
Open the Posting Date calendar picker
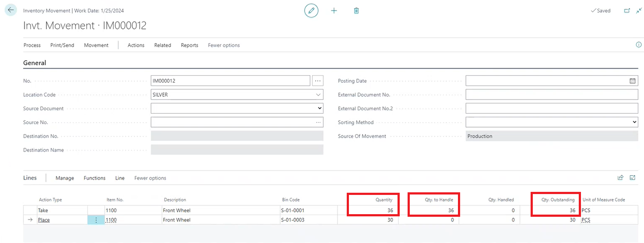point(632,81)
